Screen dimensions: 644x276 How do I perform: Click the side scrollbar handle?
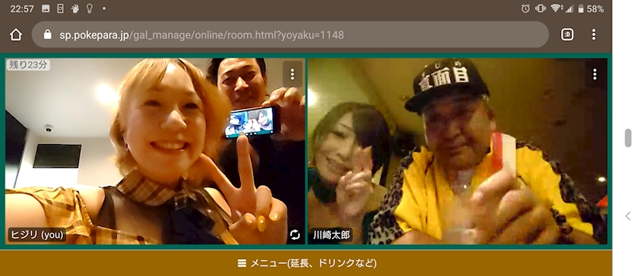[x=628, y=137]
